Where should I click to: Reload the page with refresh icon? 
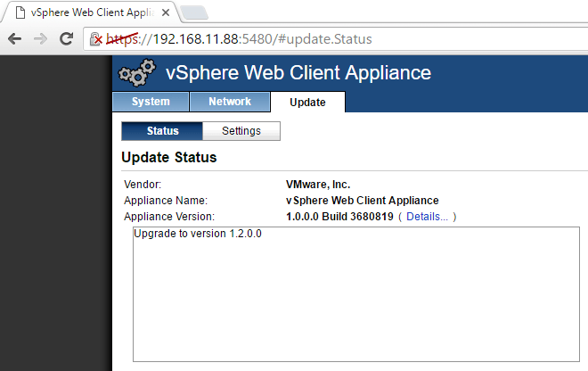(67, 38)
